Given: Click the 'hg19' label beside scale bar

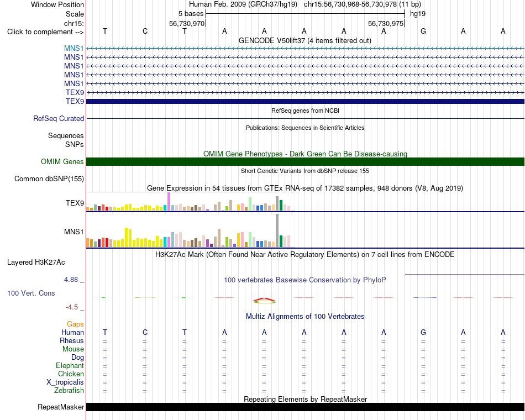Looking at the screenshot, I should pyautogui.click(x=418, y=14).
